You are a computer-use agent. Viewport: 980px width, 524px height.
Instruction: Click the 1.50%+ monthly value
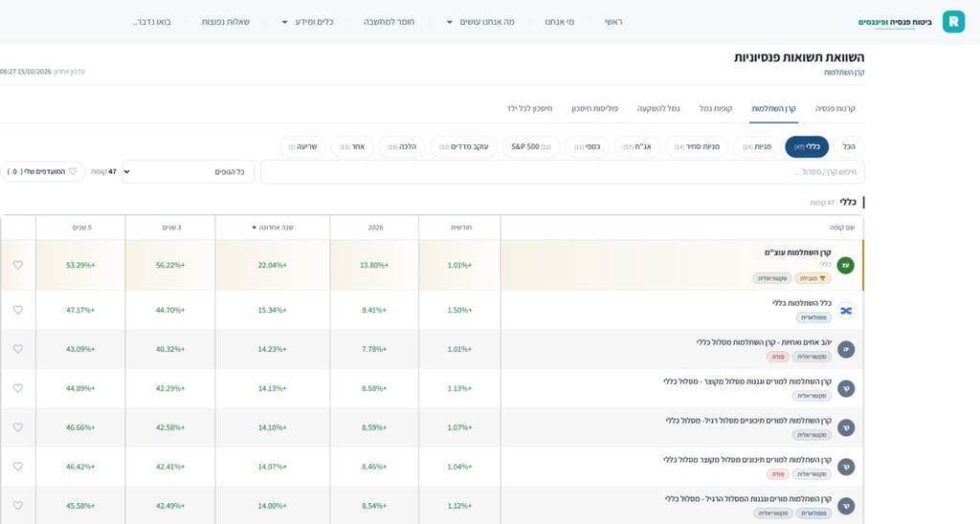(459, 311)
